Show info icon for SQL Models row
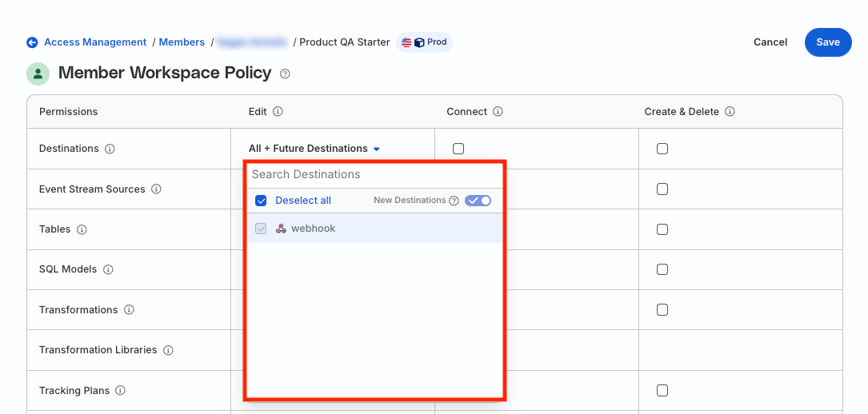 (x=108, y=269)
